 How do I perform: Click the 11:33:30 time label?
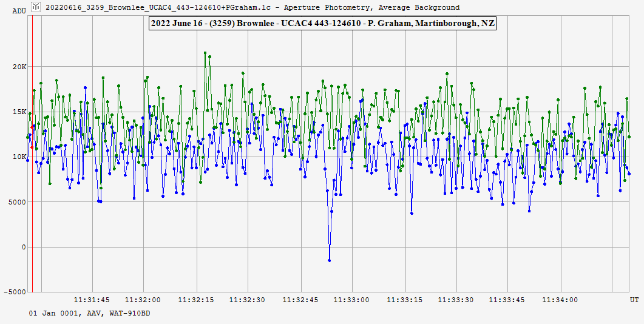(x=455, y=300)
